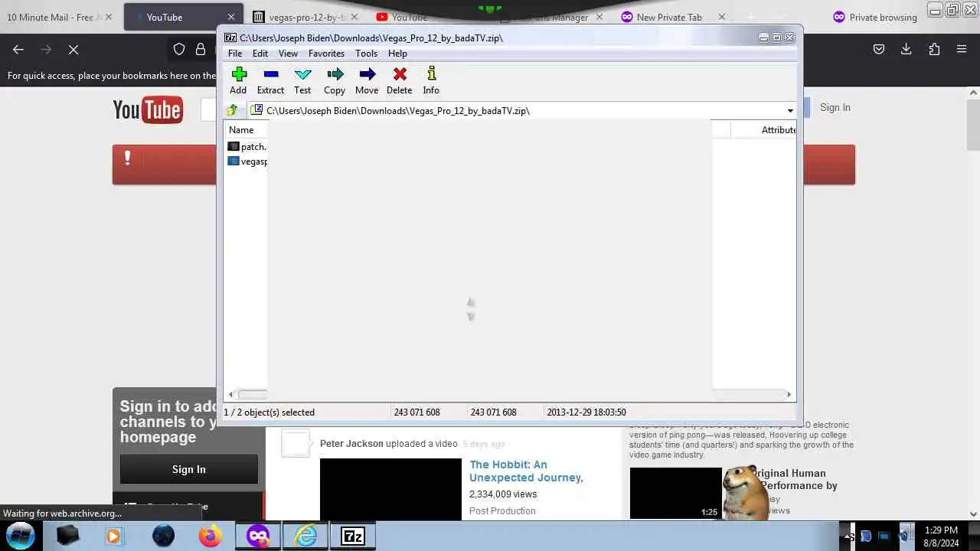
Task: Open the Help menu in 7-Zip
Action: [397, 54]
